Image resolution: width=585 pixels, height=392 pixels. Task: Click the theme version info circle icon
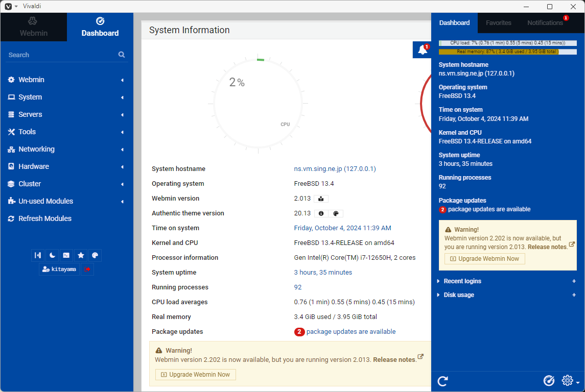point(321,213)
